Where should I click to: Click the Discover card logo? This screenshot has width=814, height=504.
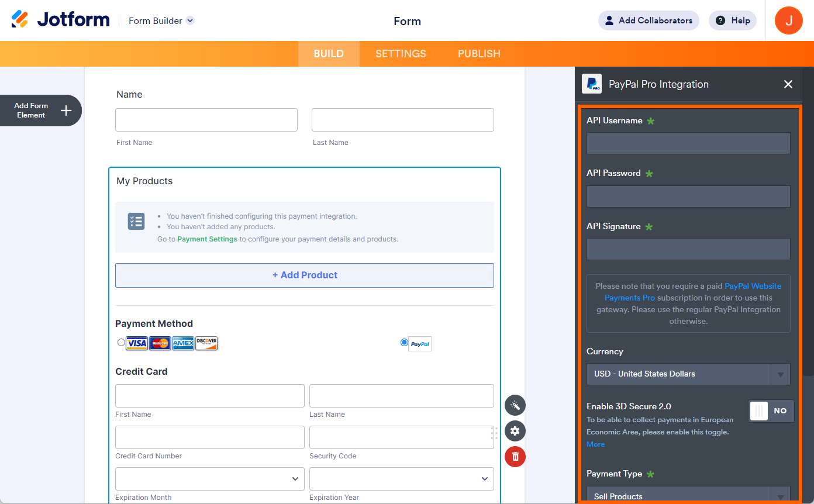pyautogui.click(x=206, y=343)
